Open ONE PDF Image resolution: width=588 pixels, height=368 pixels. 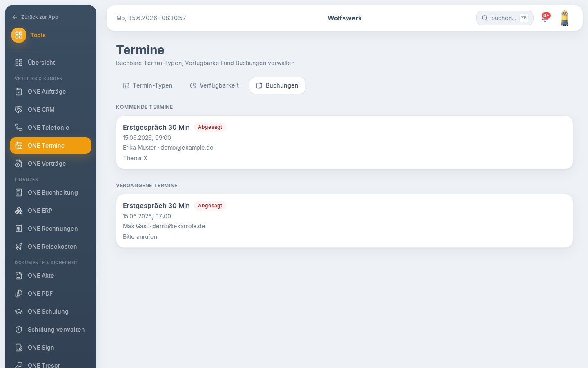pos(51,294)
